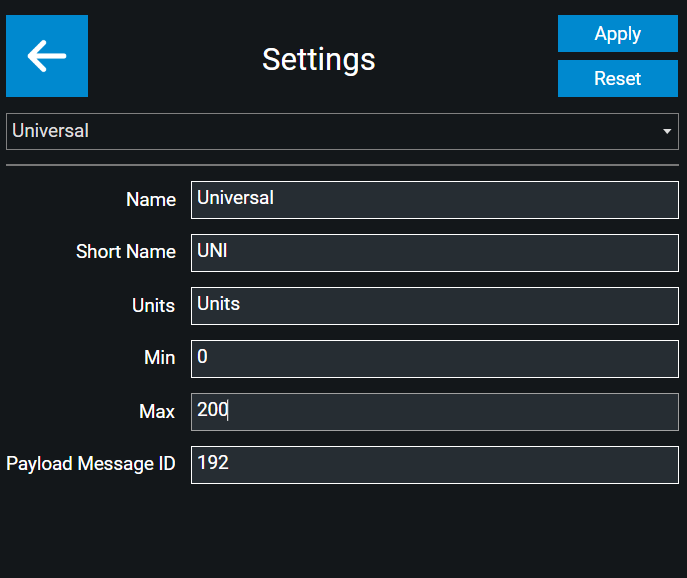Click the "Units" label text
687x578 pixels.
[154, 306]
